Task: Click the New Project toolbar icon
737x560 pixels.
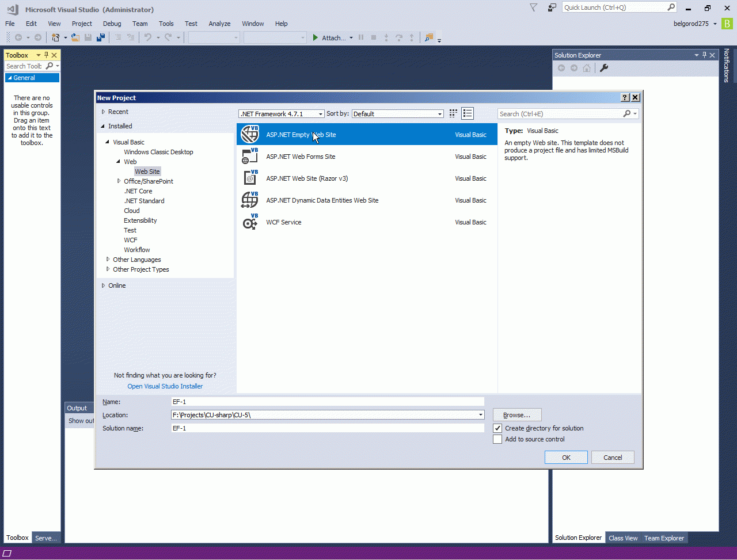Action: (56, 37)
